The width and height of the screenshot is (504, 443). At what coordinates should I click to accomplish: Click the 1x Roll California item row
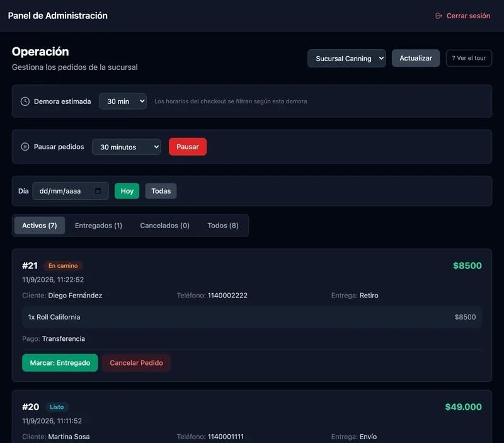tap(252, 317)
